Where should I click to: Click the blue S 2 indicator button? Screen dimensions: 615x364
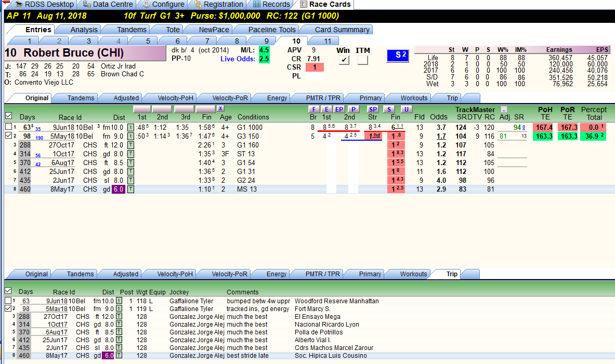[398, 55]
